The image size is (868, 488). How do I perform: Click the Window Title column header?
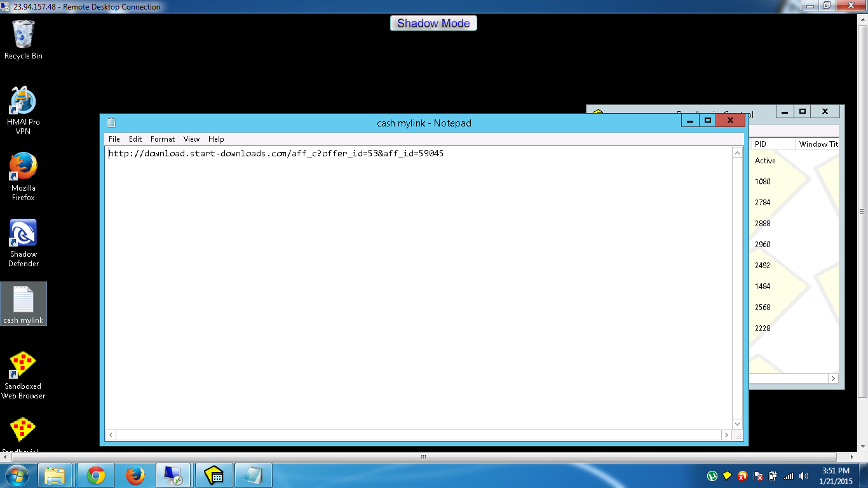818,144
